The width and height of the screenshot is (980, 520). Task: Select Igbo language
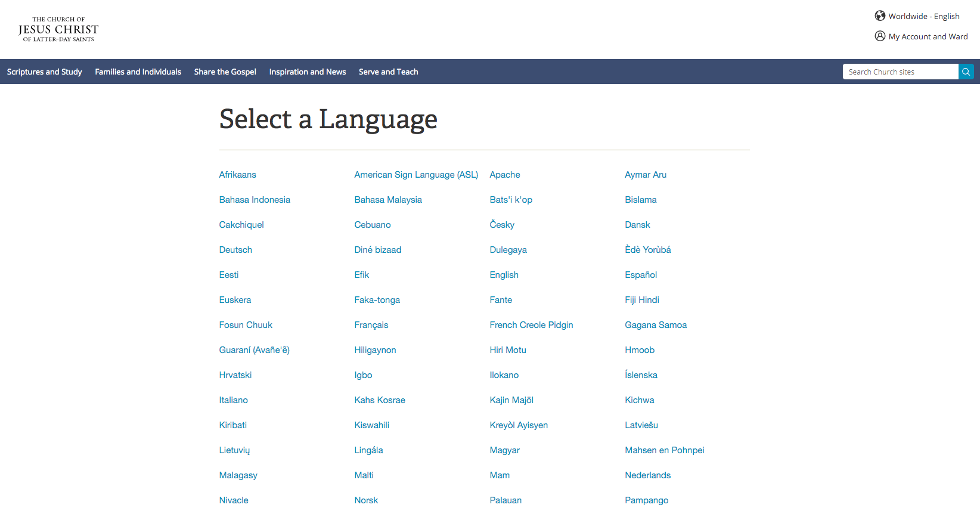pos(363,375)
